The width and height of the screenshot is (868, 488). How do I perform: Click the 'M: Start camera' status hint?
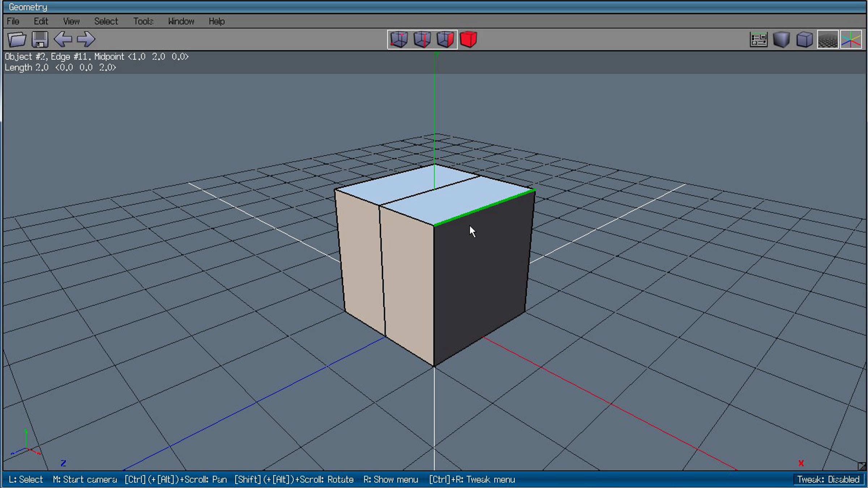click(85, 479)
